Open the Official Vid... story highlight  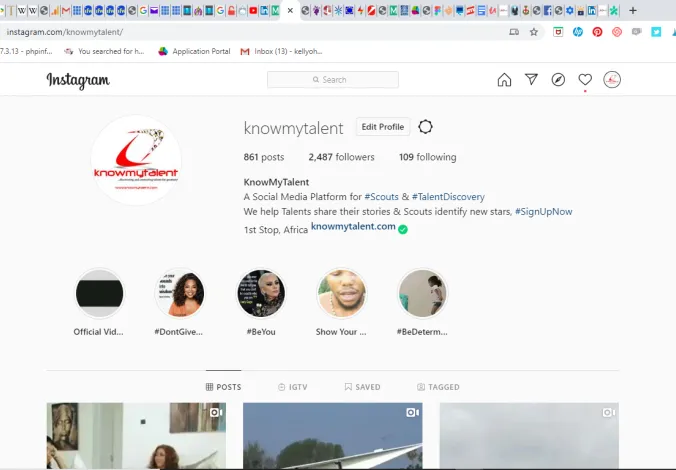[x=99, y=293]
